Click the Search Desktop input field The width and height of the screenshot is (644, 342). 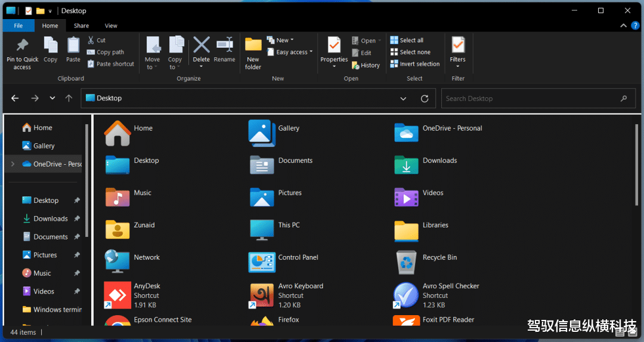531,98
